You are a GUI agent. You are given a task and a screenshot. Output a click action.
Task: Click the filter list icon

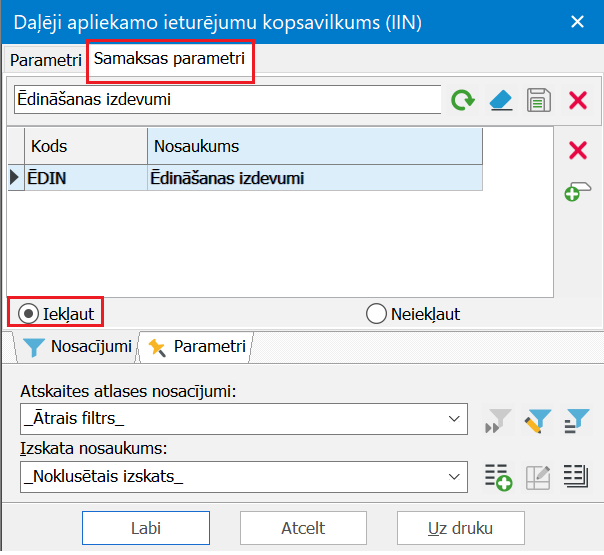pos(577,421)
